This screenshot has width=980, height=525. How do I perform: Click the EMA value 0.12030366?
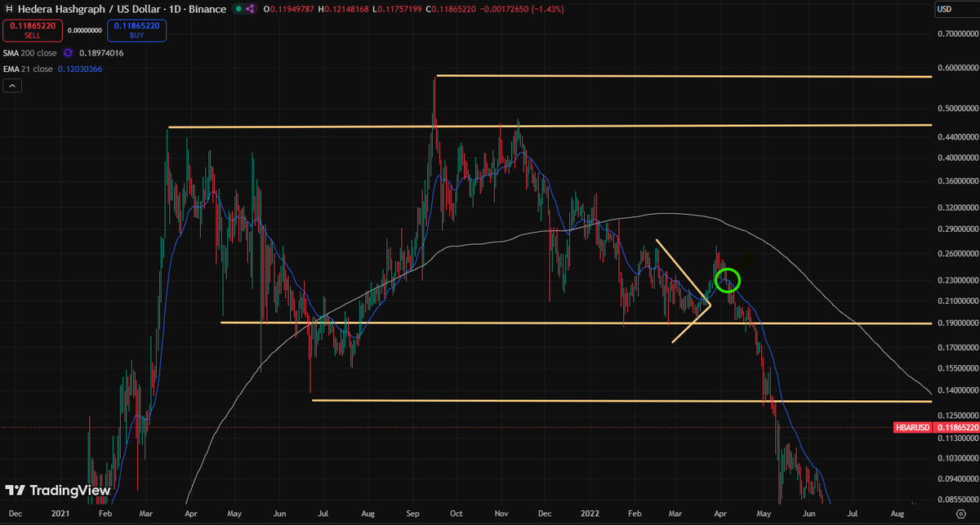click(78, 69)
